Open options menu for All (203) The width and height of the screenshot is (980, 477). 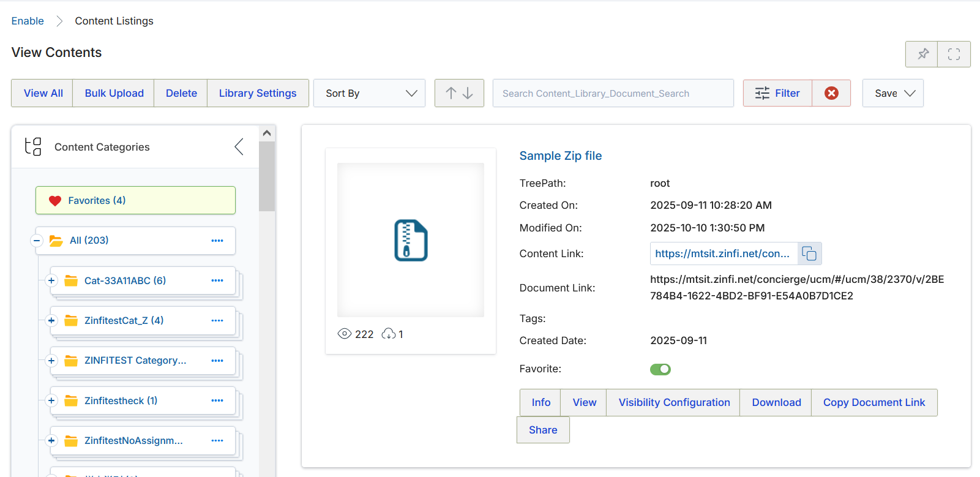click(217, 241)
